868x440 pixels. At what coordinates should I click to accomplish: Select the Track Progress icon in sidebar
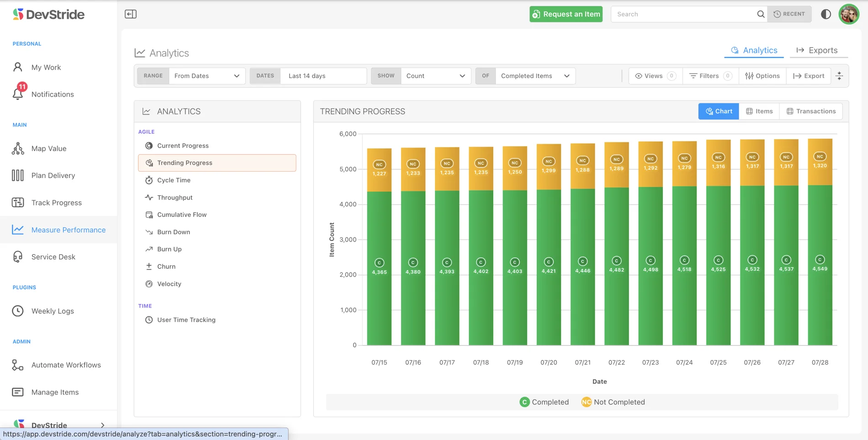click(x=18, y=202)
